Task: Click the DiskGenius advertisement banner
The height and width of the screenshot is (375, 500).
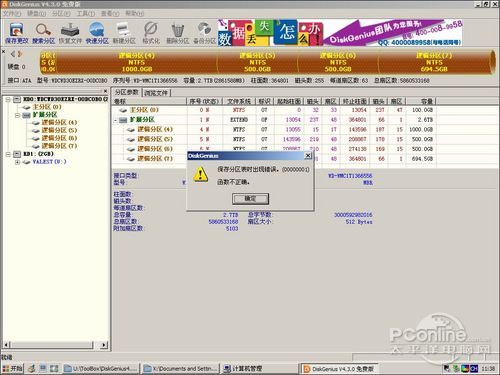Action: coord(340,33)
